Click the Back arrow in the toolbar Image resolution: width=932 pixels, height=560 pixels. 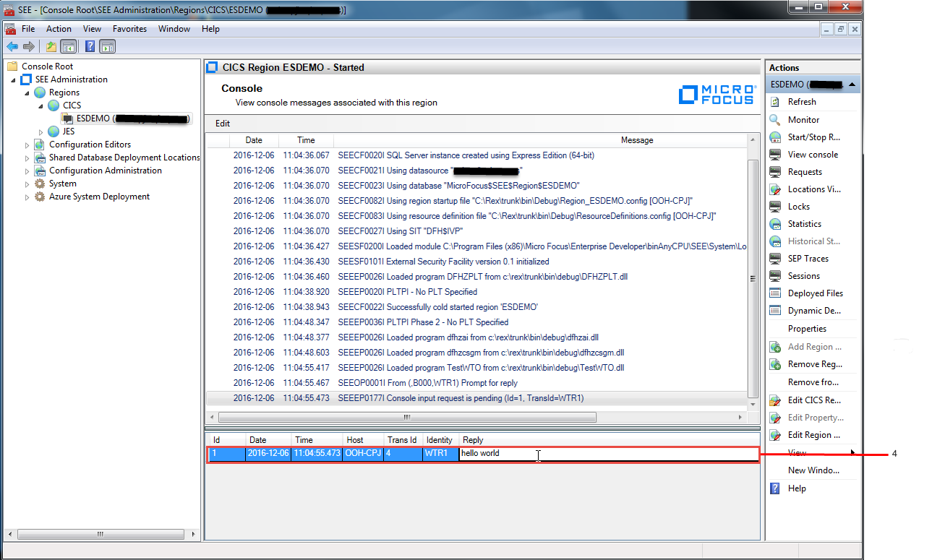12,47
